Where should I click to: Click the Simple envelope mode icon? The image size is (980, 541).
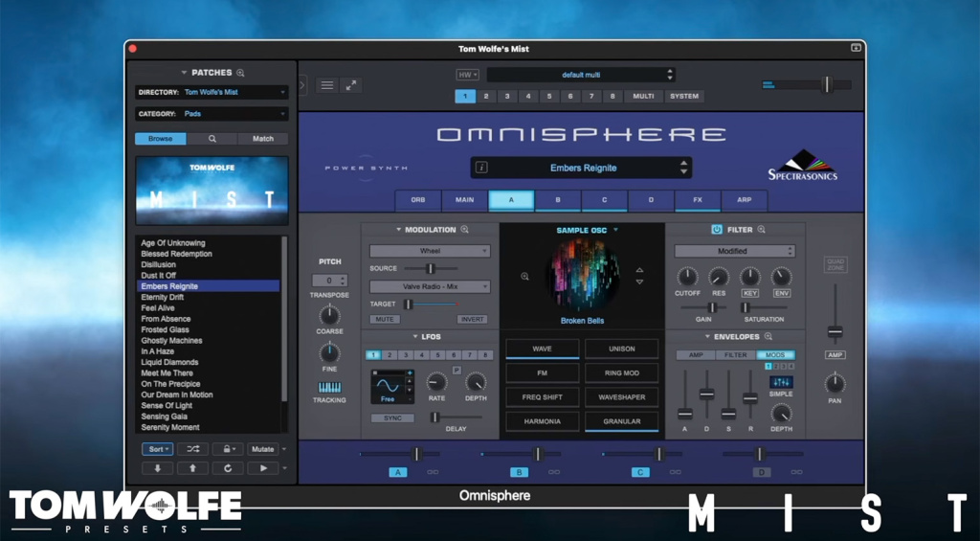coord(781,382)
